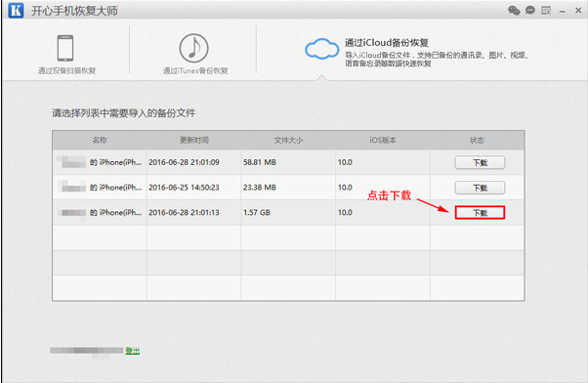
Task: Click the 名称 column header
Action: click(100, 140)
